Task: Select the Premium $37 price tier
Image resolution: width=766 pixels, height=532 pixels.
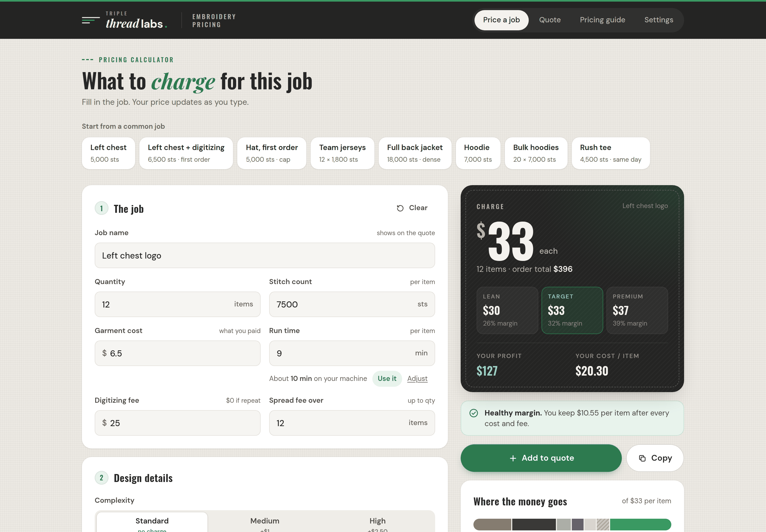Action: tap(637, 310)
